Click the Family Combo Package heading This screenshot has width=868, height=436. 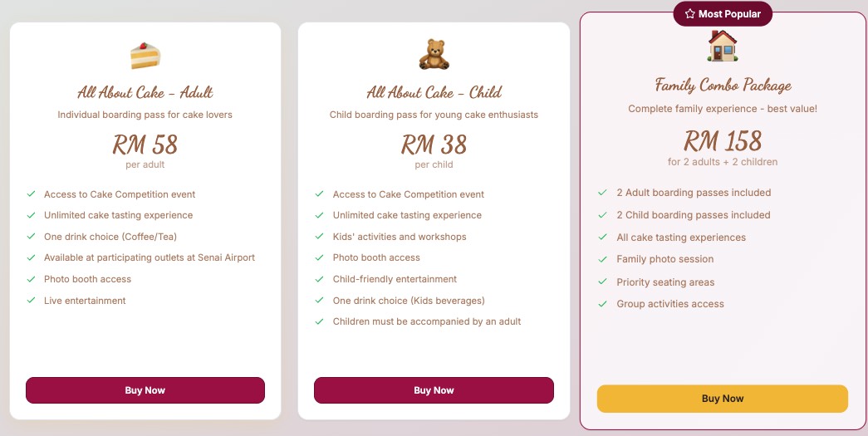coord(723,85)
